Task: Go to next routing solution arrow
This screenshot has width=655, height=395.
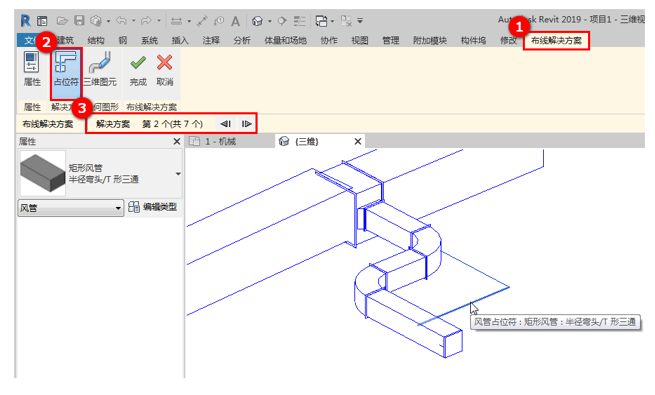Action: click(x=246, y=124)
